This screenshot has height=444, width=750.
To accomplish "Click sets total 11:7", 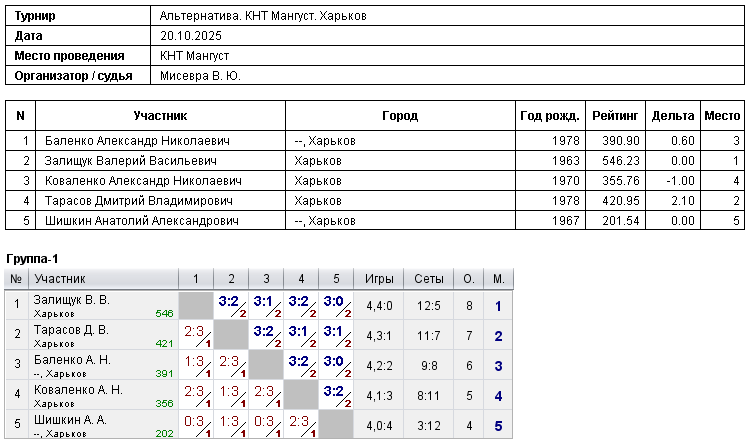I will (429, 336).
